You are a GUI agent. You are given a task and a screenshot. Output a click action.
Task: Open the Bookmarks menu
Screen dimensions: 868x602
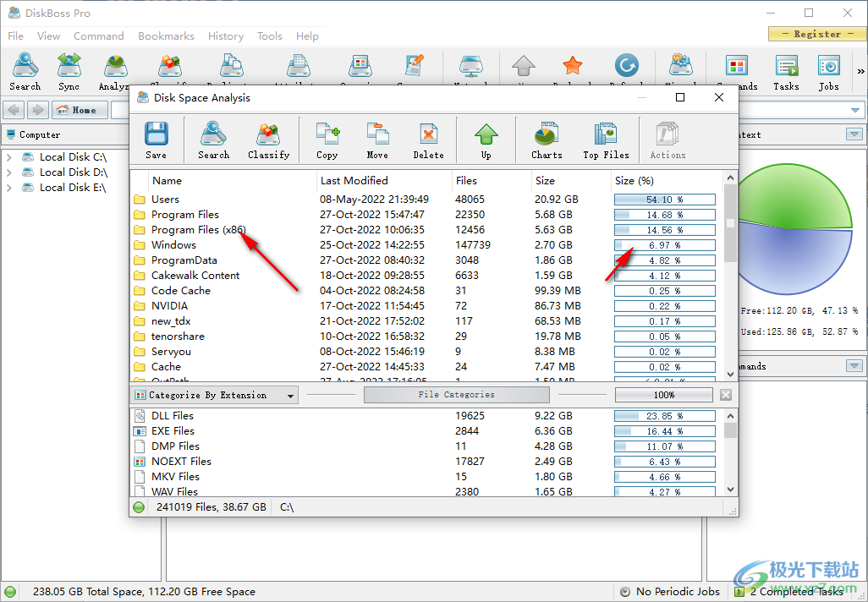click(x=166, y=36)
